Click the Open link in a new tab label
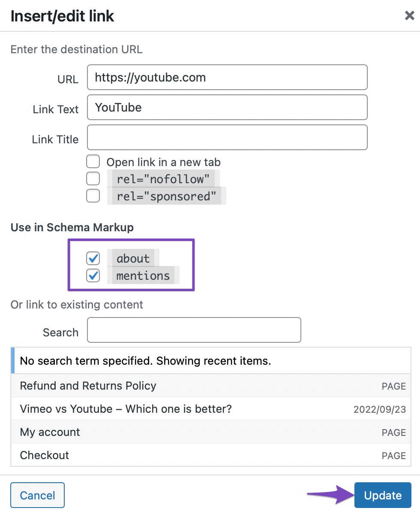 pos(163,162)
